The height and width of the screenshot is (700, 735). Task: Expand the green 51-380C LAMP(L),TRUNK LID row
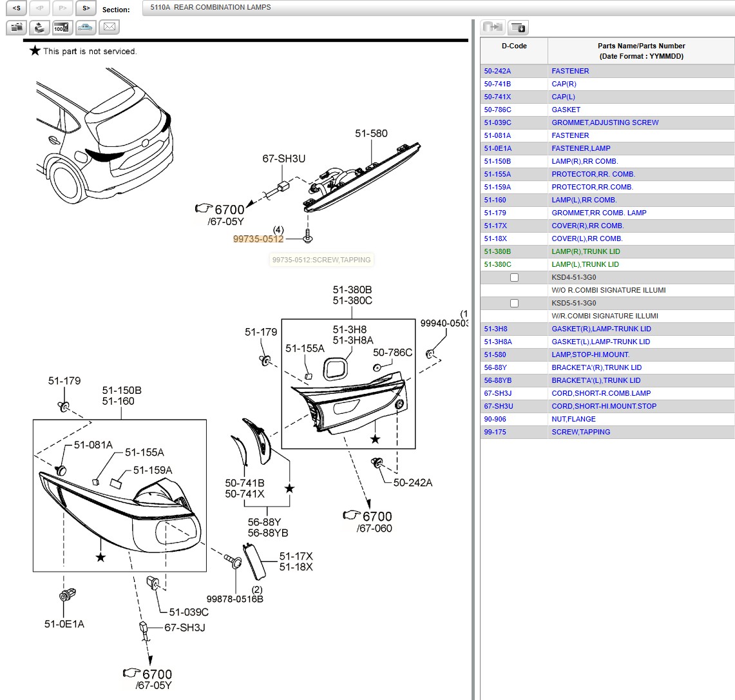point(585,264)
